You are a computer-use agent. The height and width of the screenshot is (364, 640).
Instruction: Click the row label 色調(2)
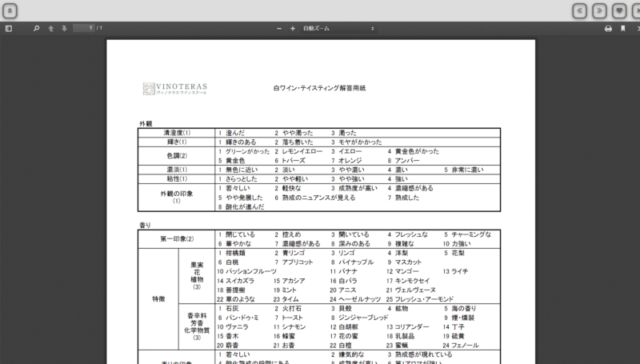pos(177,155)
